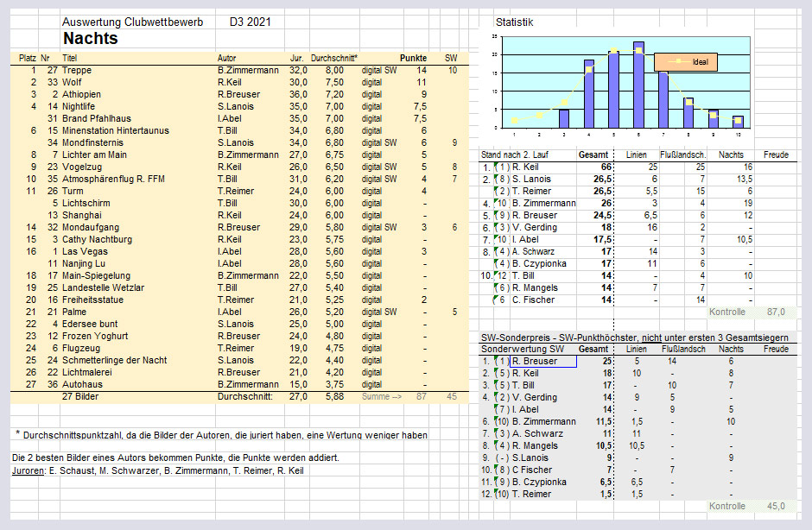Select 'Minenstation Hintertaunus' in the list
812x530 pixels.
(116, 130)
